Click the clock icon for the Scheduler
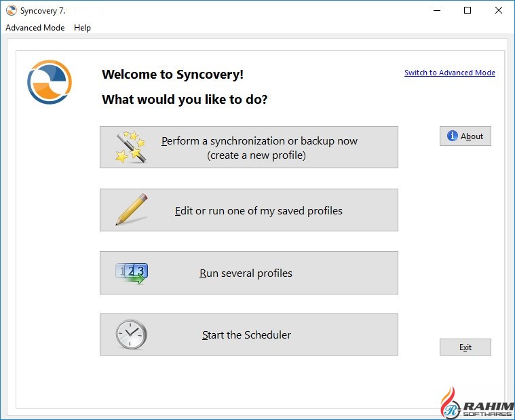 tap(131, 335)
